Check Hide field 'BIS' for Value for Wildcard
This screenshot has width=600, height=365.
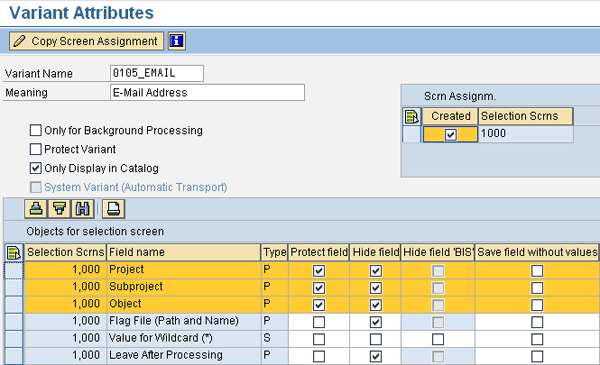438,339
